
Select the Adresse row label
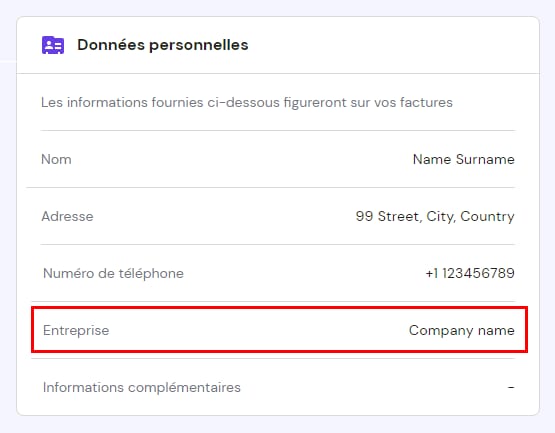click(67, 216)
